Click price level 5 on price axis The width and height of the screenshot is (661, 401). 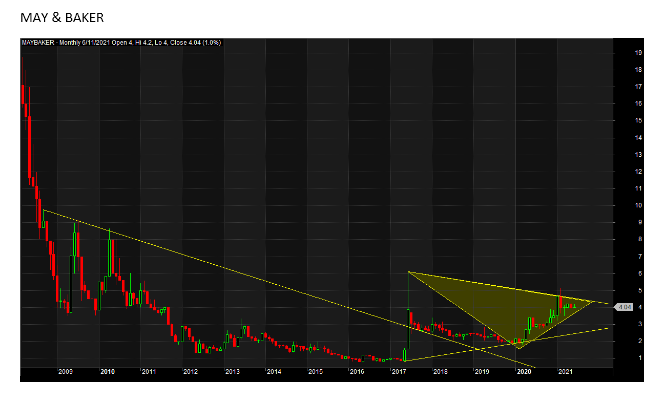click(x=640, y=291)
